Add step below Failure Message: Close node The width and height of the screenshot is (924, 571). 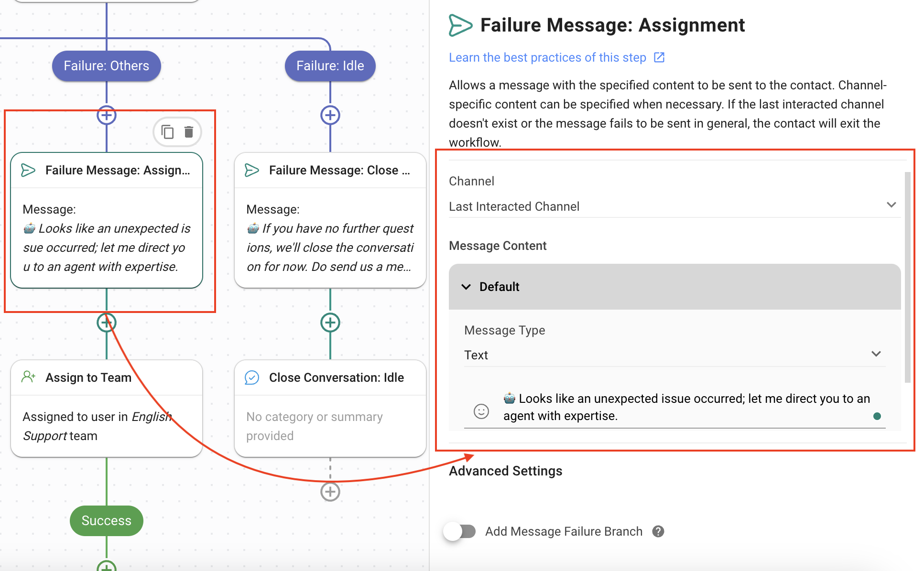point(330,323)
